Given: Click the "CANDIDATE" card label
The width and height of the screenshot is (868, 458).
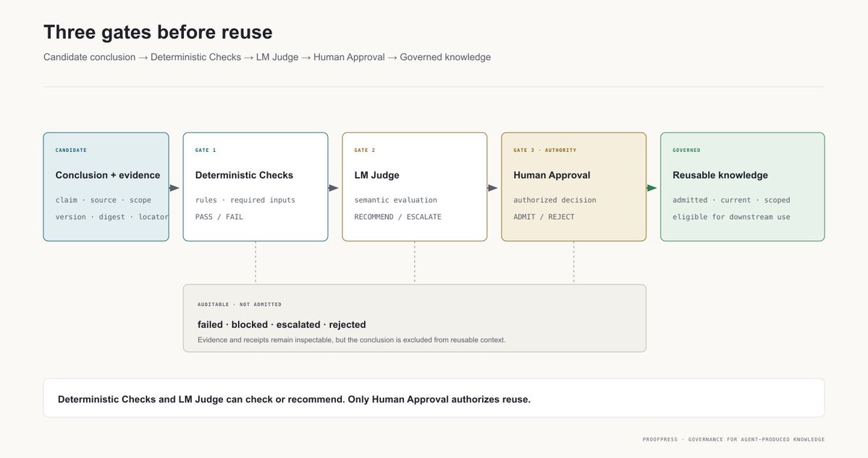Looking at the screenshot, I should (x=71, y=150).
